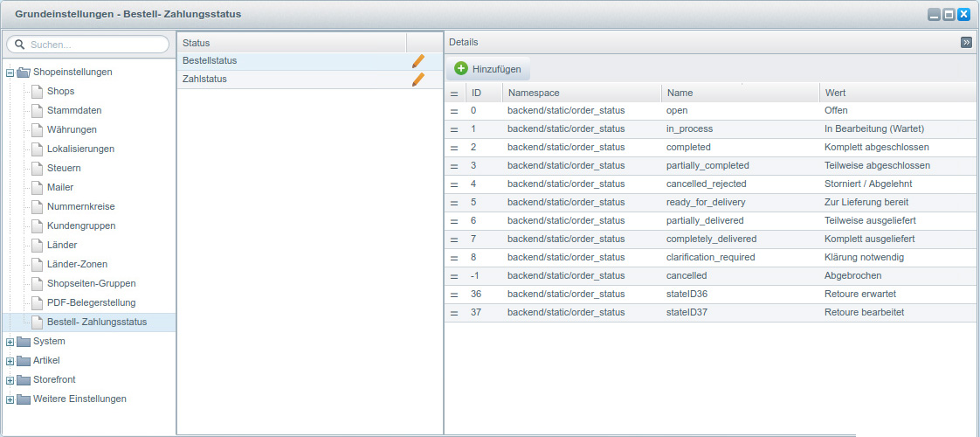Click the drag handle of the 'cancelled' row
Image resolution: width=980 pixels, height=437 pixels.
pos(454,275)
